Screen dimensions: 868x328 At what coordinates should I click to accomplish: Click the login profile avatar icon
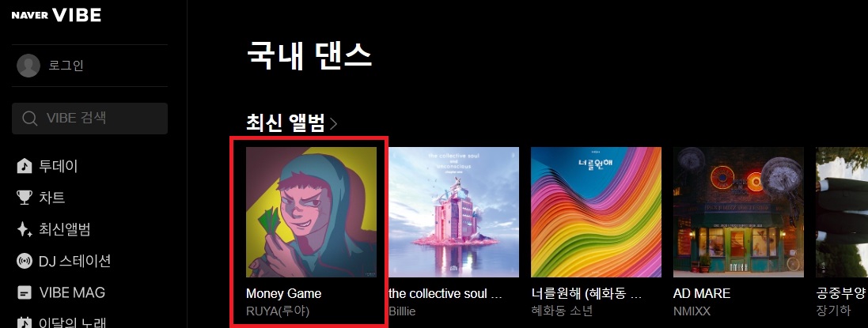click(28, 66)
